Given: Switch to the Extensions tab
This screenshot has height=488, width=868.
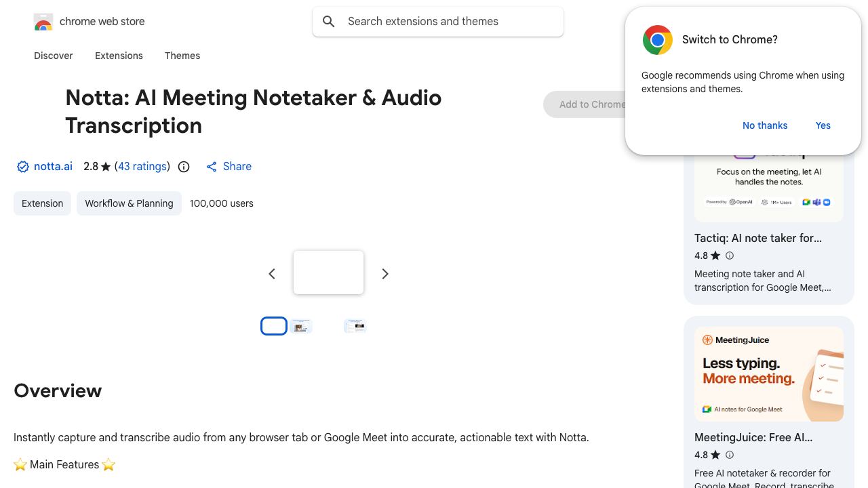Looking at the screenshot, I should click(119, 56).
